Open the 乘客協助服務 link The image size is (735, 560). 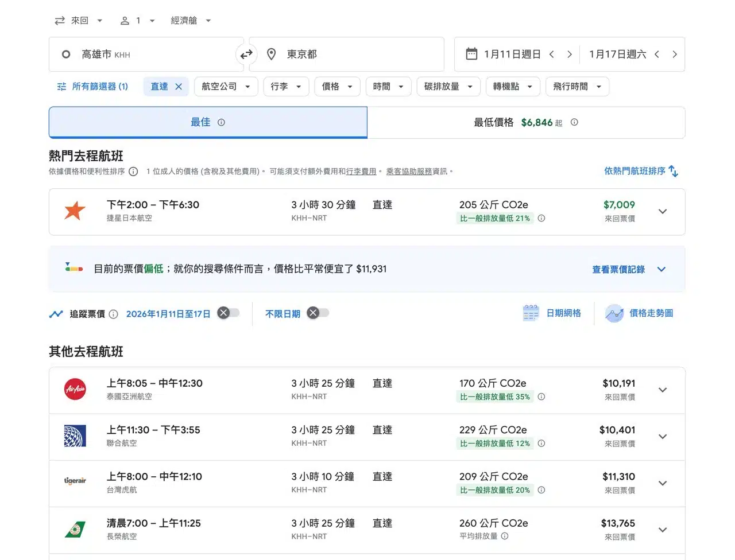tap(409, 172)
